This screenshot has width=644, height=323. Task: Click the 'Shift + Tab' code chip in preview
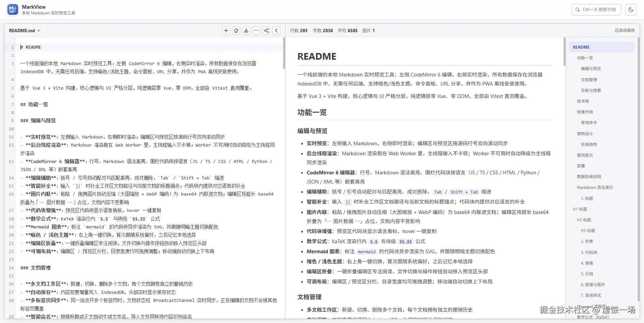tap(464, 192)
